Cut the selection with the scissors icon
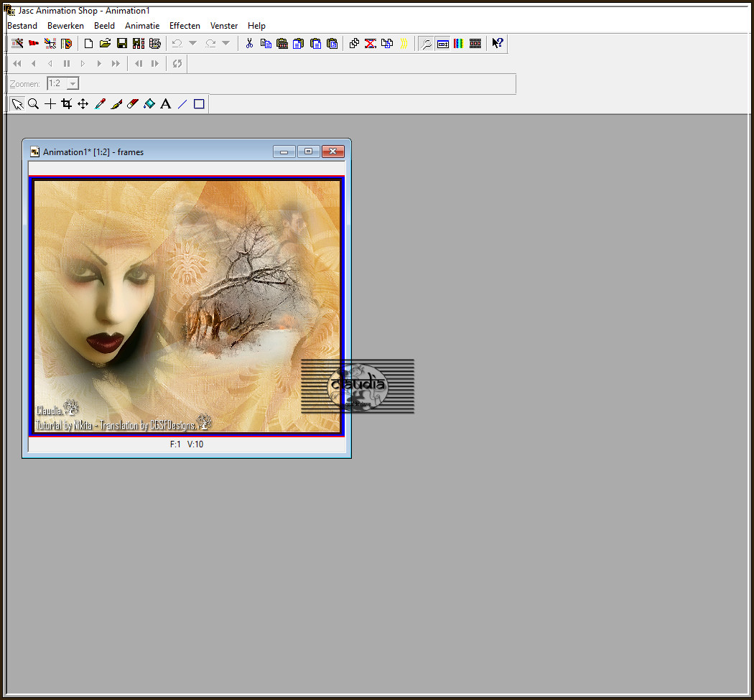754x700 pixels. coord(249,43)
